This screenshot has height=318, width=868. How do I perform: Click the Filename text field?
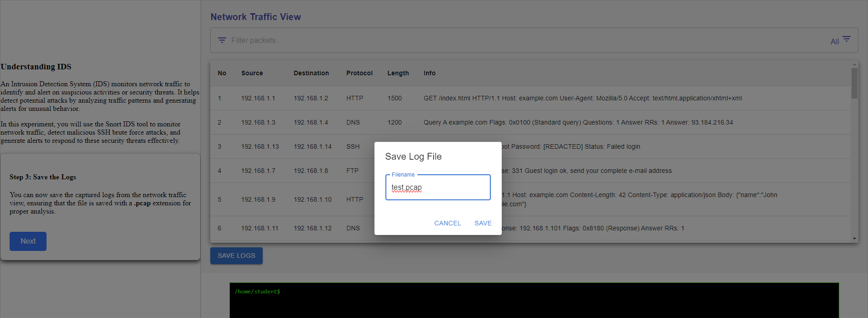tap(438, 188)
